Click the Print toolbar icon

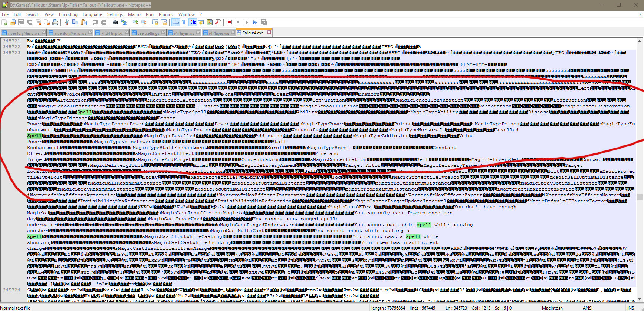point(55,22)
